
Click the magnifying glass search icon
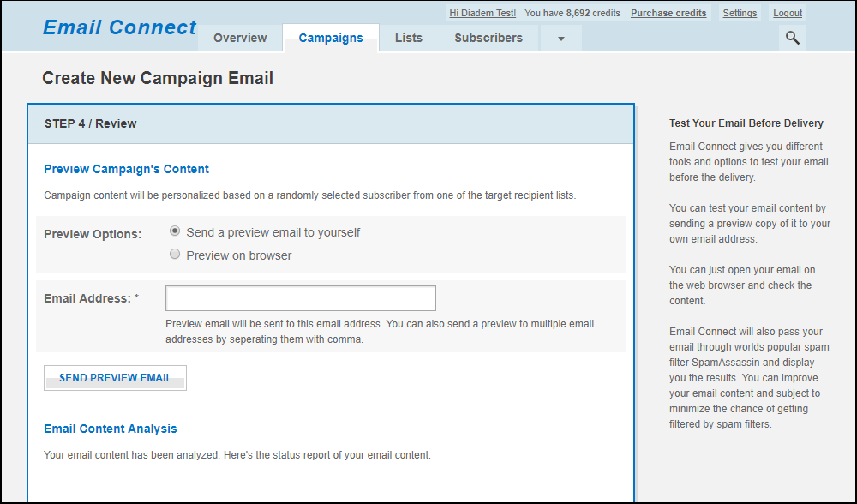coord(792,38)
